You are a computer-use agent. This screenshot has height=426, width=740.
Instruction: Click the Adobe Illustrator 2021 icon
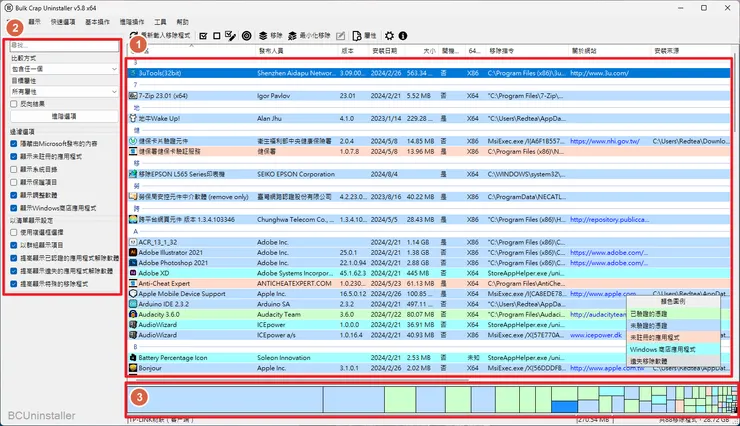tap(133, 252)
